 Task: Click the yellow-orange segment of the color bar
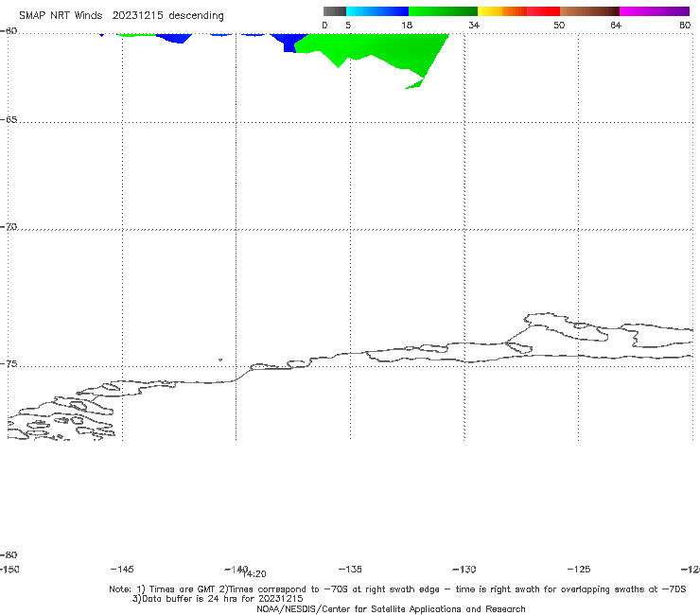point(501,11)
